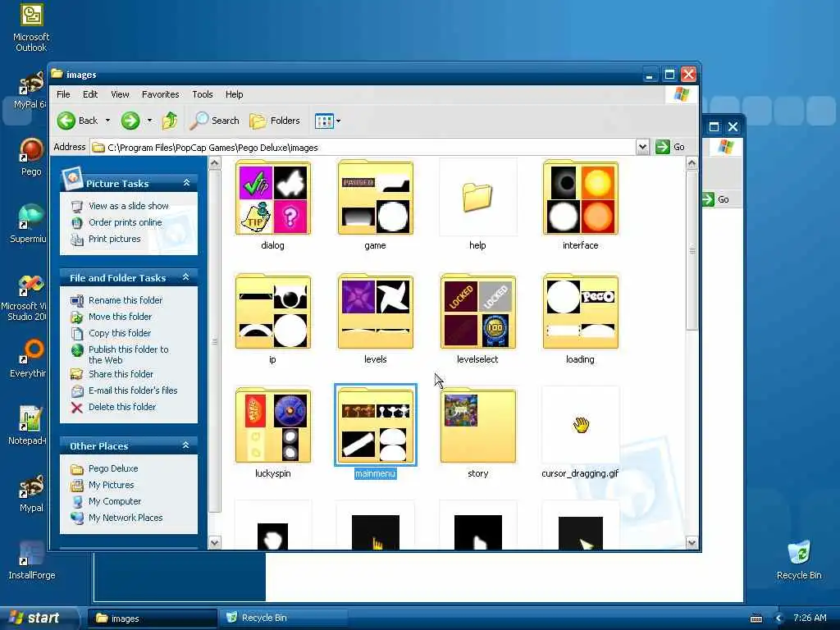Select cursor_dragging.gif file
The width and height of the screenshot is (840, 630).
[580, 426]
